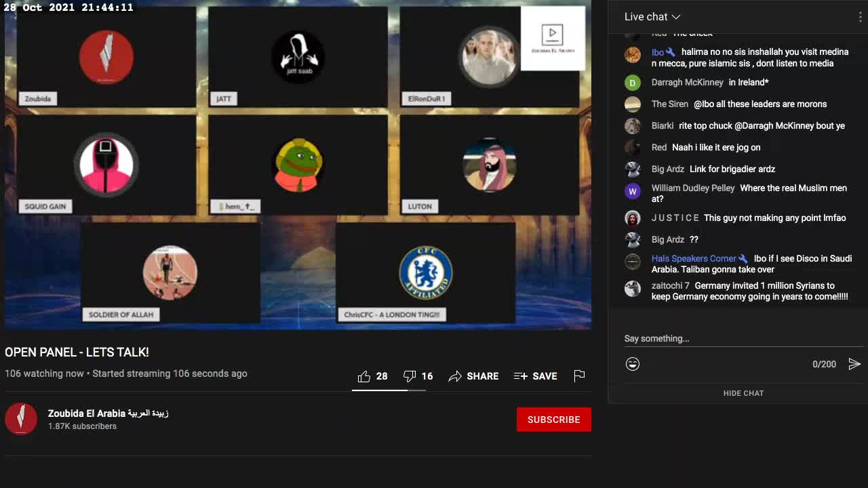Click William Dudley Pelley's purple W avatar
The image size is (868, 488).
click(633, 191)
